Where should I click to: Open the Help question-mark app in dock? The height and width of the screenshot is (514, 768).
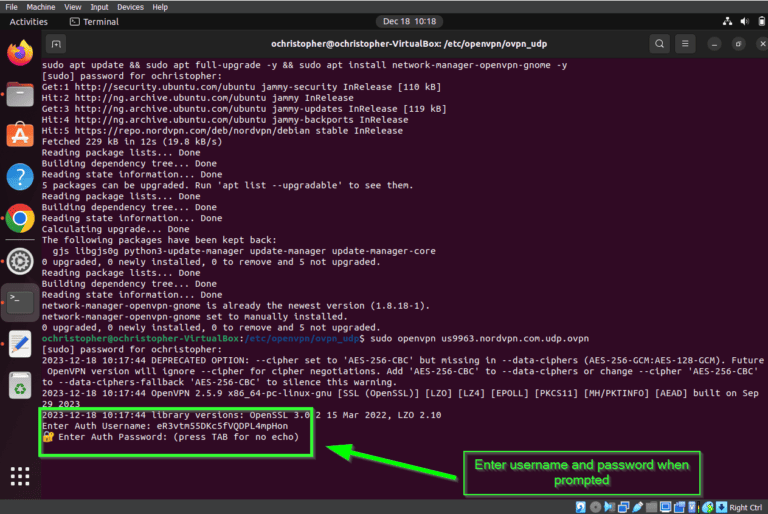tap(20, 176)
